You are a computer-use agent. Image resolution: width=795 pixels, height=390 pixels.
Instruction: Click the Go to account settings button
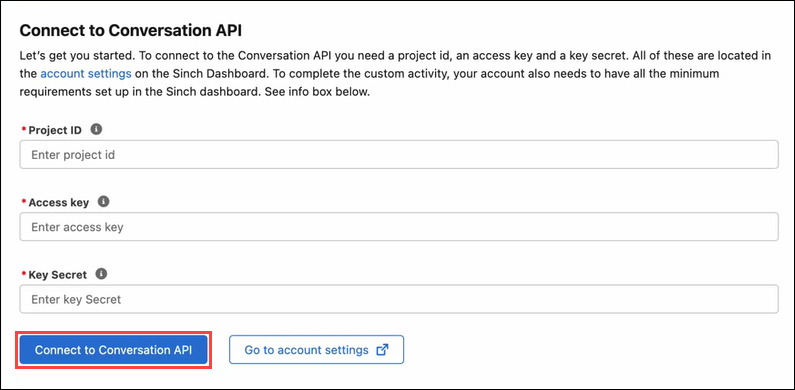click(316, 349)
